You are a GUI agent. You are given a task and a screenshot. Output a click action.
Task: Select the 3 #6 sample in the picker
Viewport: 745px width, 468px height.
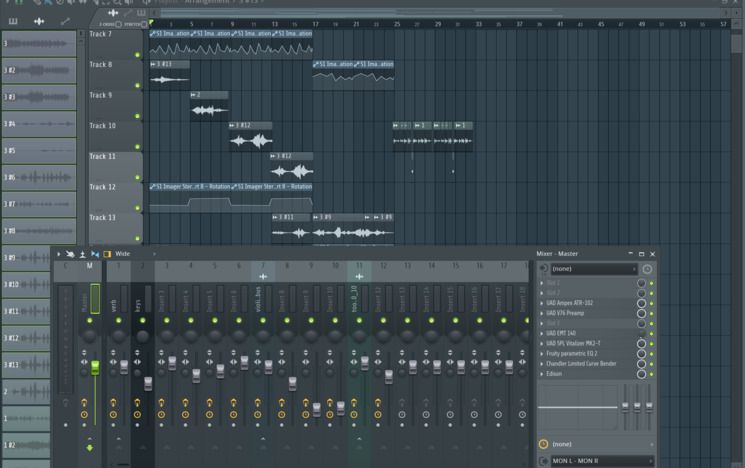pyautogui.click(x=39, y=178)
